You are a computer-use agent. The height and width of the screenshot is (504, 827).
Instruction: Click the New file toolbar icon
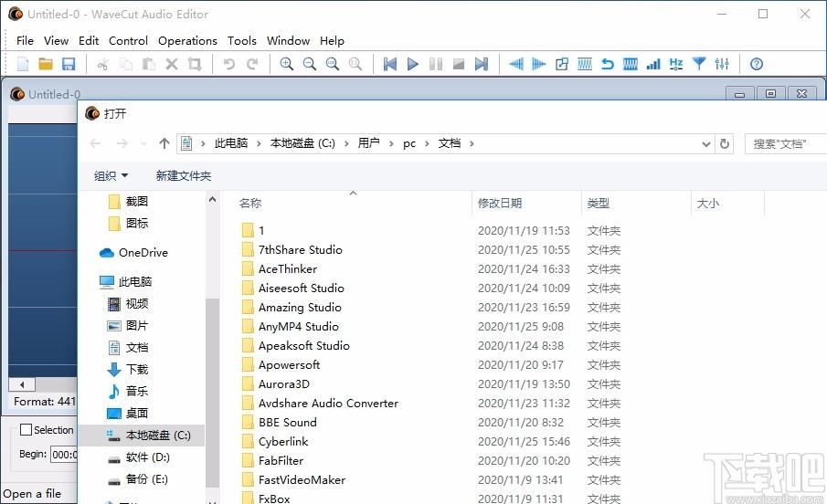23,64
